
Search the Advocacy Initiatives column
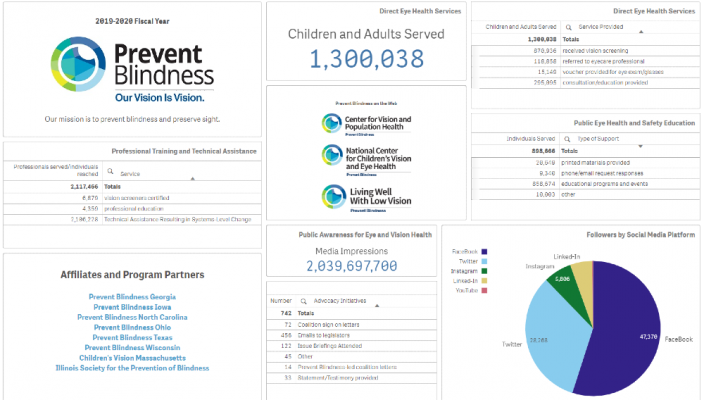coord(304,301)
